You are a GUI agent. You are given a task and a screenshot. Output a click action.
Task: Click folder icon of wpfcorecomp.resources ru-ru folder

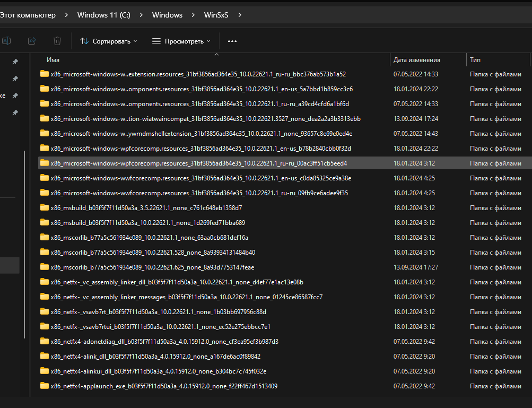pyautogui.click(x=45, y=163)
